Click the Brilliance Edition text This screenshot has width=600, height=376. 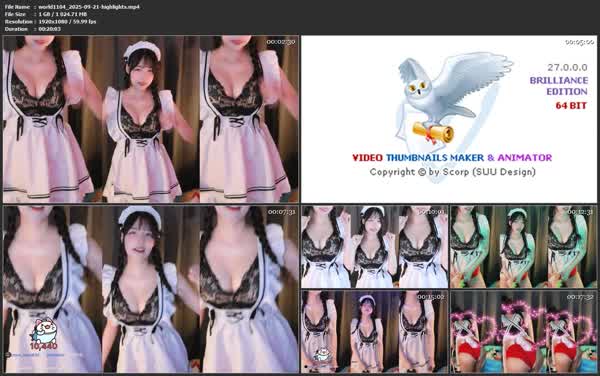tap(559, 86)
